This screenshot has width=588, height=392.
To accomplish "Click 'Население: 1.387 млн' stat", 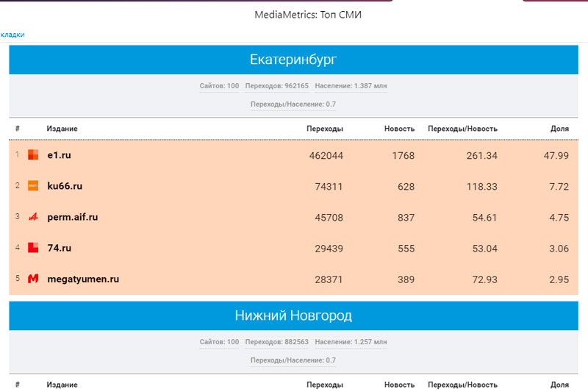I will tap(351, 86).
